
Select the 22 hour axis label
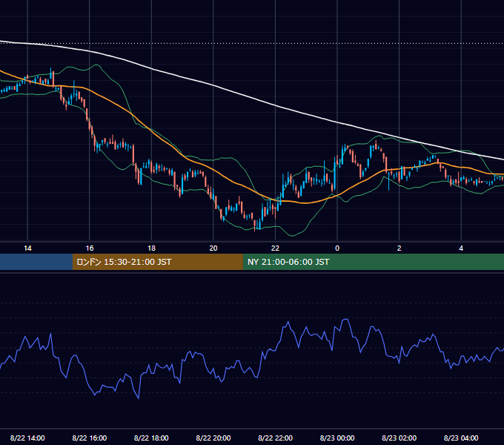click(x=275, y=248)
